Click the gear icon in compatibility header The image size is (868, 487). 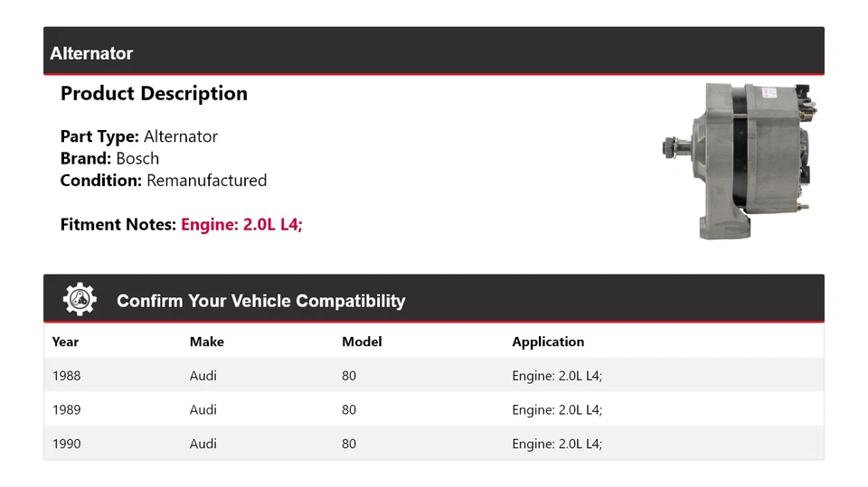pos(80,300)
